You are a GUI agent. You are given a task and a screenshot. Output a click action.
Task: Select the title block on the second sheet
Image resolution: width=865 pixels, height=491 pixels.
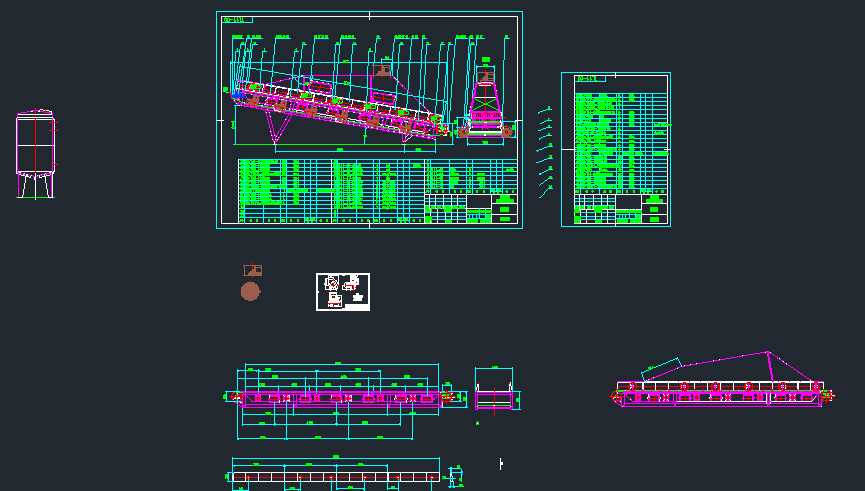tap(621, 209)
